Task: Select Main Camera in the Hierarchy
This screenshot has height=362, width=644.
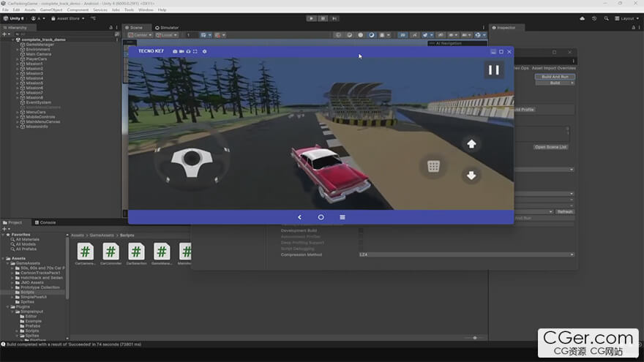Action: click(38, 54)
